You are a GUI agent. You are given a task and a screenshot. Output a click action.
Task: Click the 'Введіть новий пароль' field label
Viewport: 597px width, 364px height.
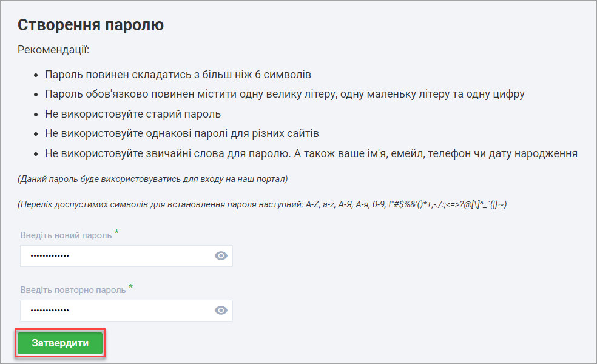click(x=66, y=235)
